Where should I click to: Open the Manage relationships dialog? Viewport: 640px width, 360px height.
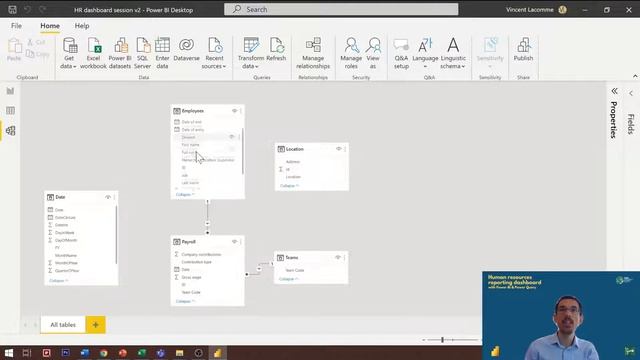313,53
